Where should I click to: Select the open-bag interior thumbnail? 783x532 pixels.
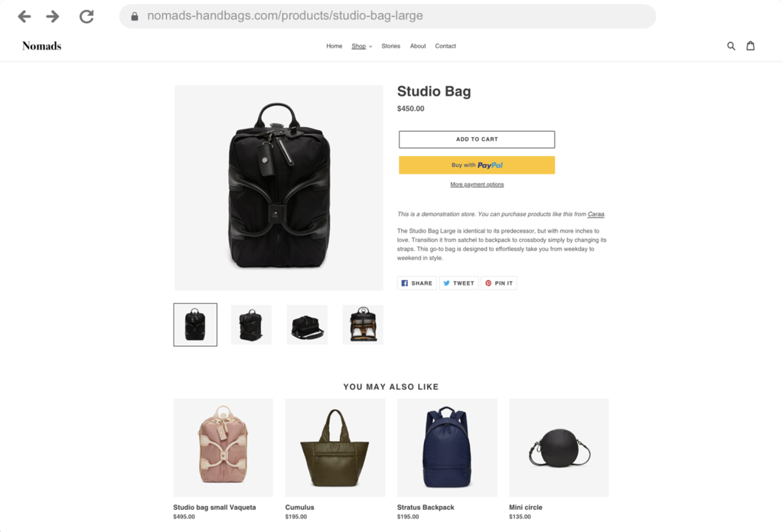363,325
